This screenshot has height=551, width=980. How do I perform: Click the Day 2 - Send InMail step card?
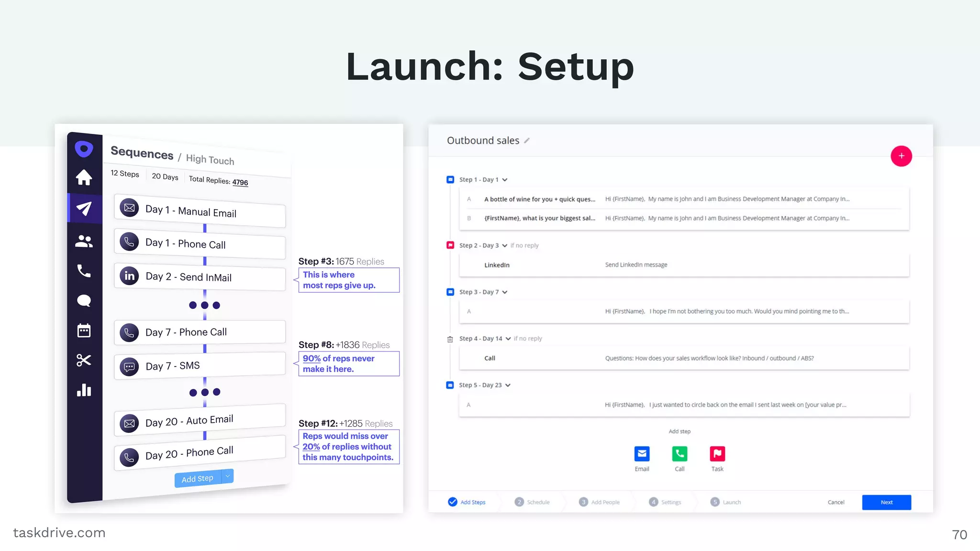click(200, 276)
